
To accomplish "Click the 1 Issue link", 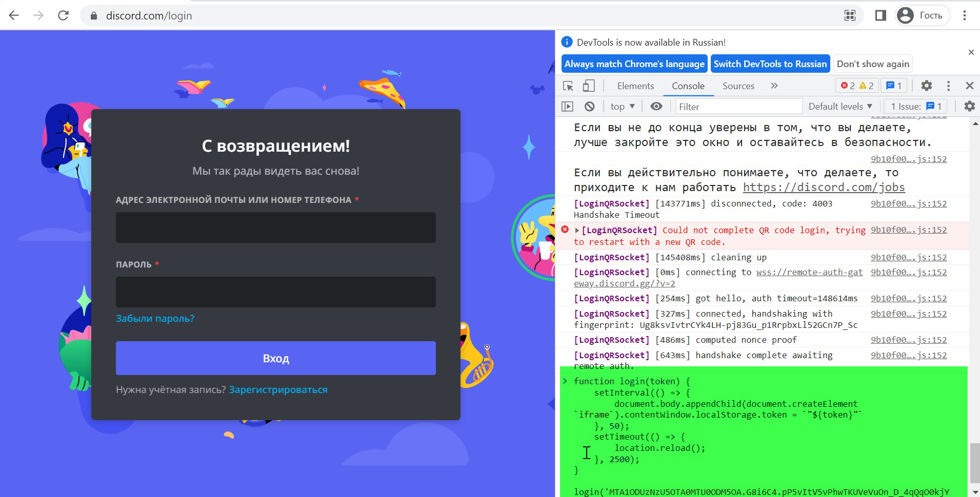I will (916, 107).
